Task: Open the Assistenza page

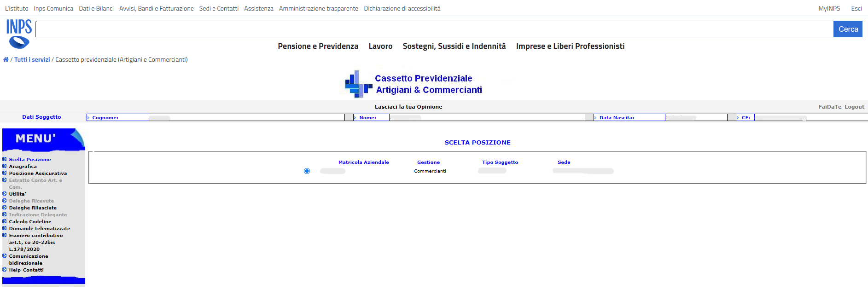Action: click(x=259, y=8)
